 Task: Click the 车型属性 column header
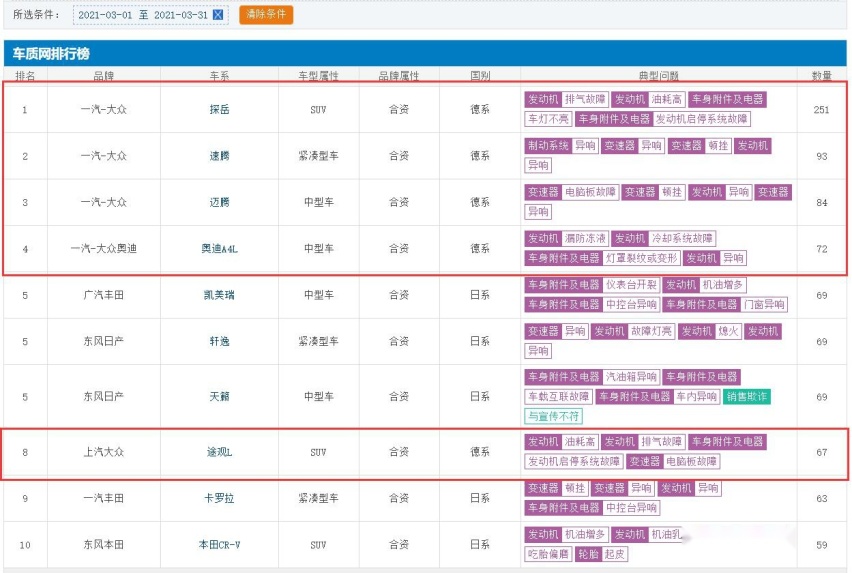[318, 75]
